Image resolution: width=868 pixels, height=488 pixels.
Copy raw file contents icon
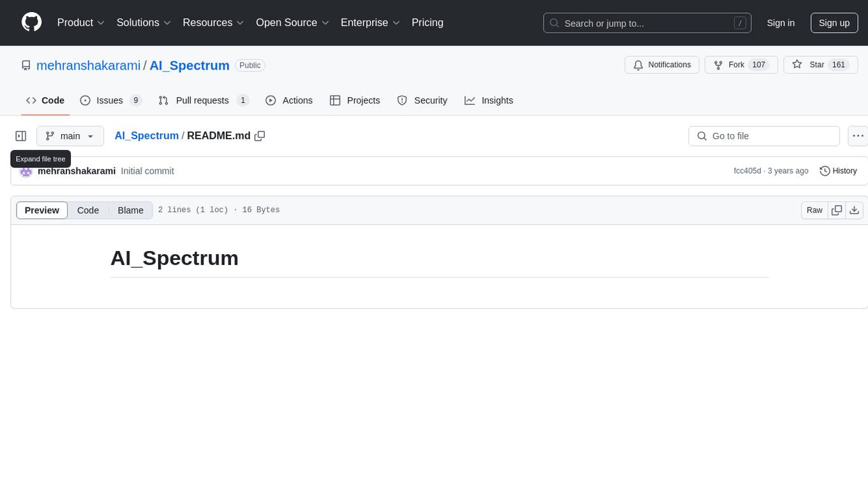pyautogui.click(x=837, y=210)
